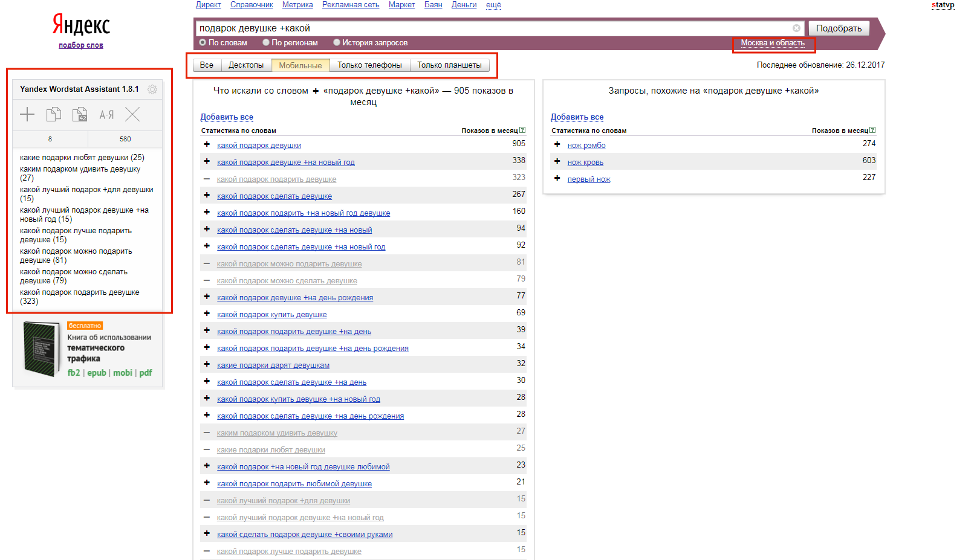Open 'Метрика' in top navigation
This screenshot has width=974, height=560.
click(x=297, y=4)
